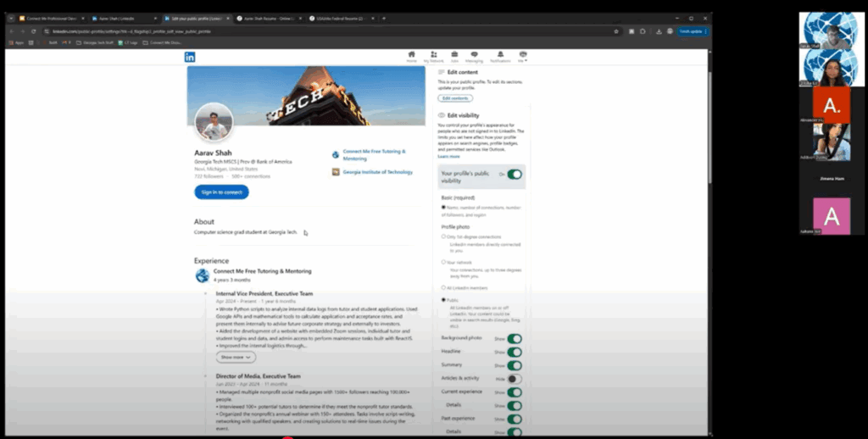Open the Apps bookmarks shortcut
Image resolution: width=868 pixels, height=439 pixels.
point(17,42)
